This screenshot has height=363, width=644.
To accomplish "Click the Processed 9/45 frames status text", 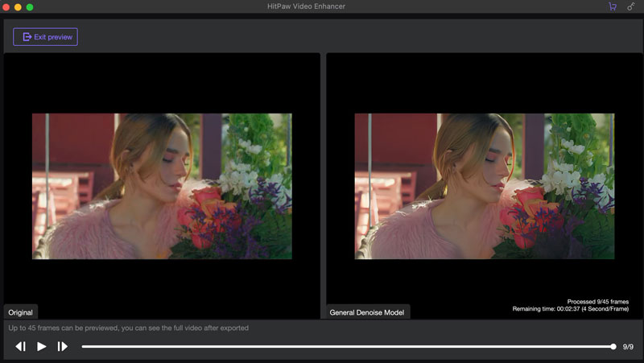I will (597, 301).
